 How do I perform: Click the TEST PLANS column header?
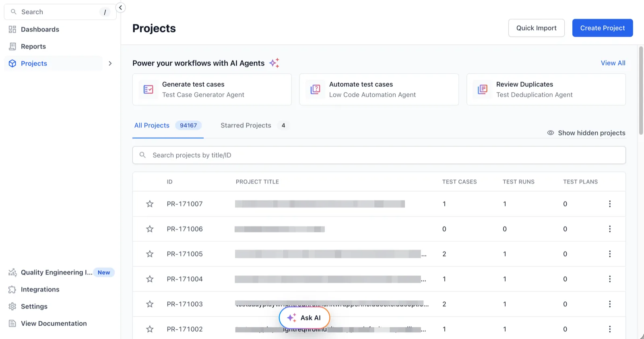[580, 182]
